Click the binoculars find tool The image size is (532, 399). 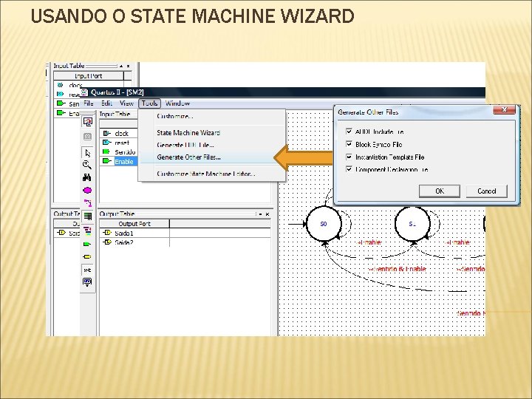pos(87,177)
